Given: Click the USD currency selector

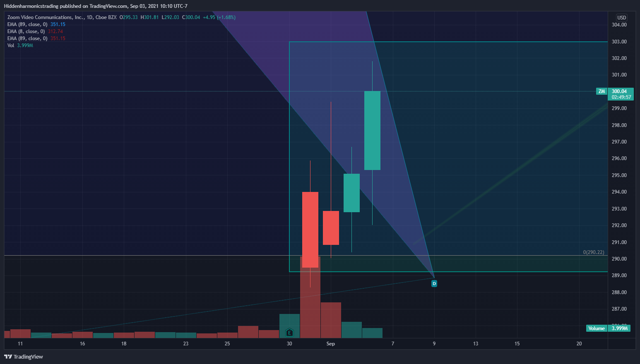Looking at the screenshot, I should (x=622, y=17).
